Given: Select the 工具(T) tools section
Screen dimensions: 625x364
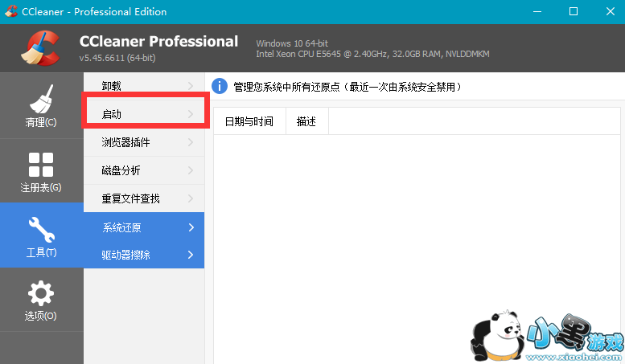Looking at the screenshot, I should click(42, 235).
